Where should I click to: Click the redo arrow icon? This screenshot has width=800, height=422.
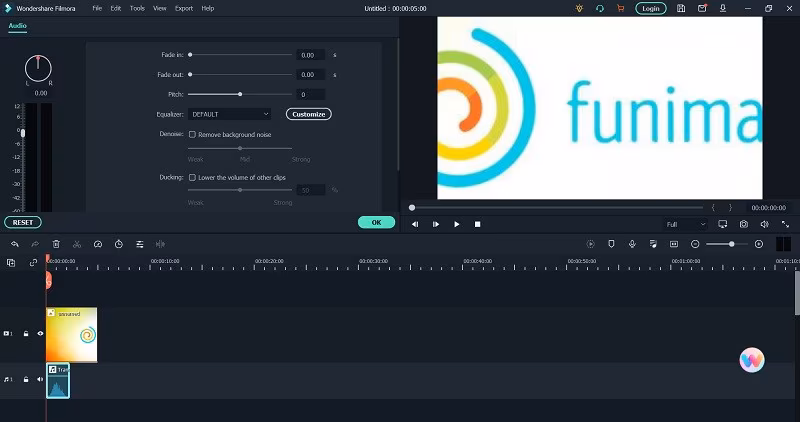(35, 244)
